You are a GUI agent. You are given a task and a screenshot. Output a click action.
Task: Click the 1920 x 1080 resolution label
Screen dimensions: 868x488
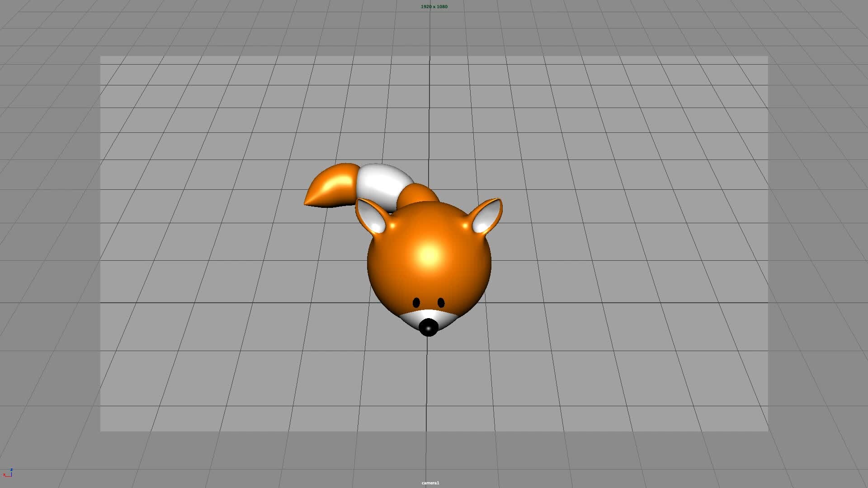434,6
